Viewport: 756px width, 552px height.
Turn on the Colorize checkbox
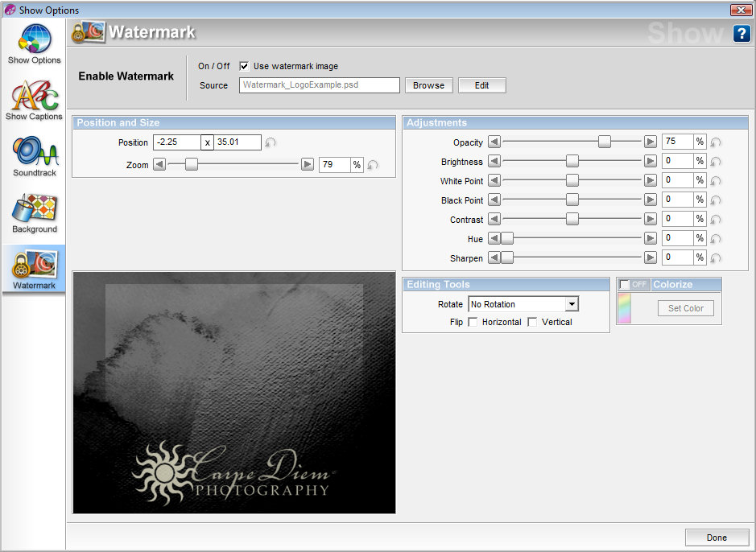625,284
